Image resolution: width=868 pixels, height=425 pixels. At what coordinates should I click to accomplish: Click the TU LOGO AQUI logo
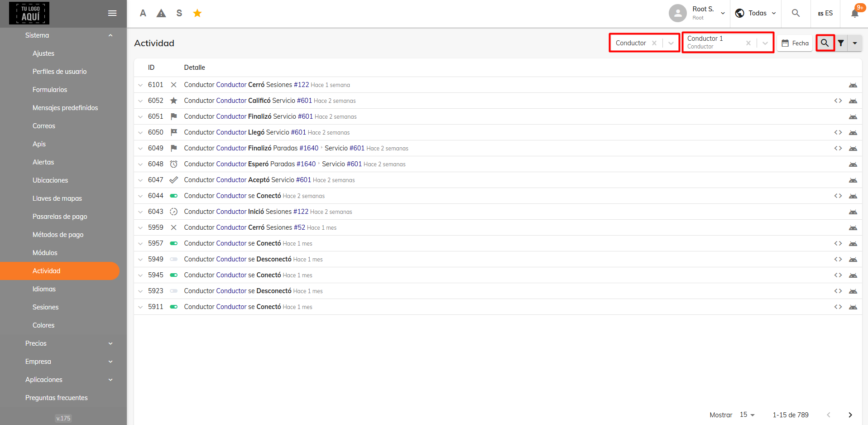click(29, 13)
